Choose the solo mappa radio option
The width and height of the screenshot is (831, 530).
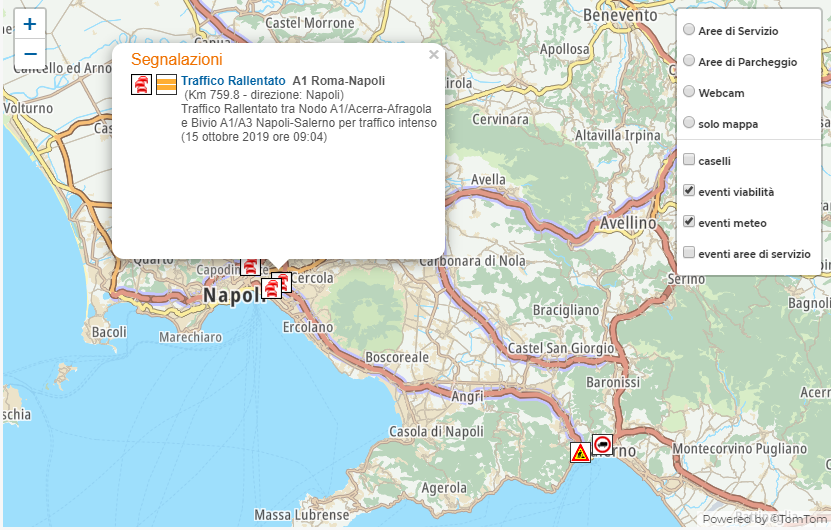(689, 123)
